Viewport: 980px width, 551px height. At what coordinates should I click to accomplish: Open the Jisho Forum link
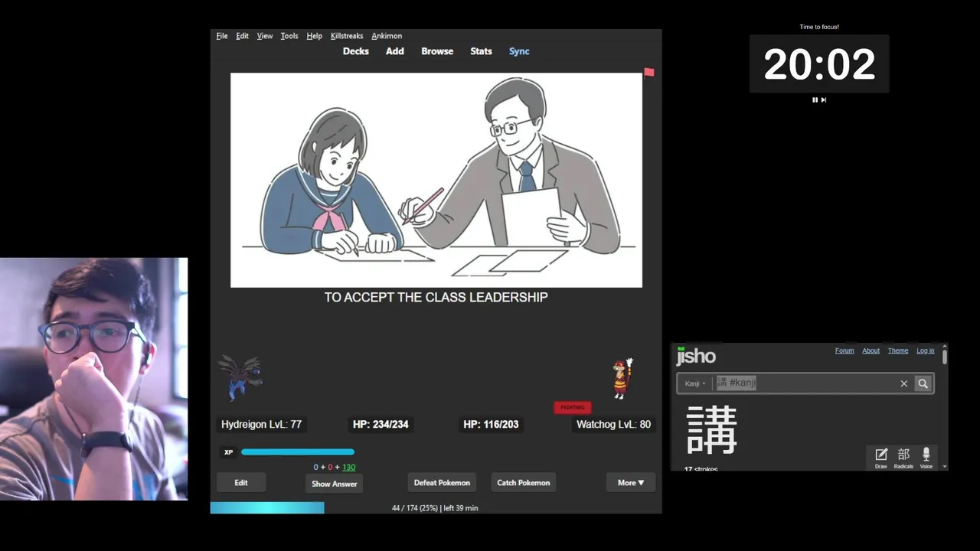844,350
